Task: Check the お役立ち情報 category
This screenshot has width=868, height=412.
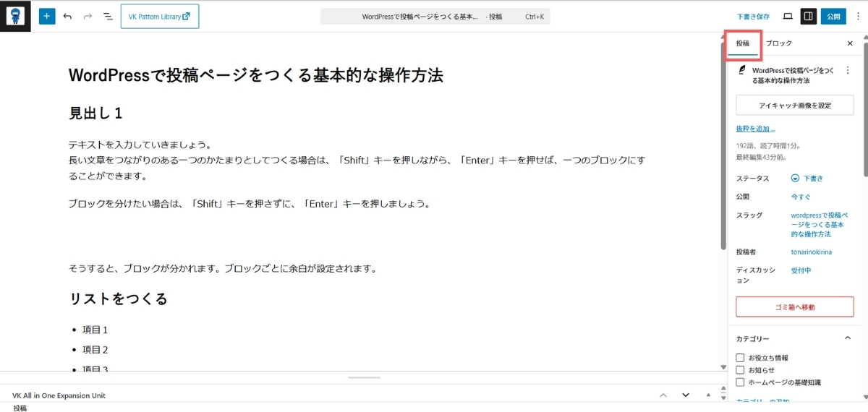Action: click(x=740, y=358)
